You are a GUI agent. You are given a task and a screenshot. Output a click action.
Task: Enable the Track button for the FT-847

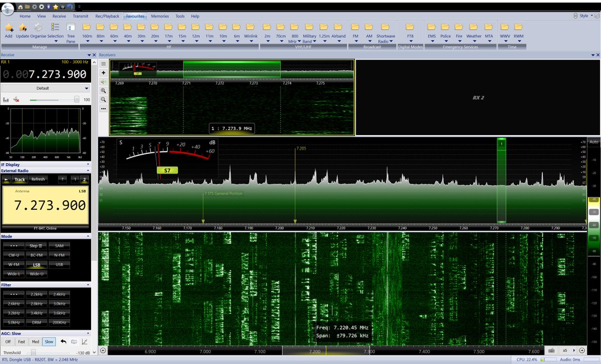(20, 179)
